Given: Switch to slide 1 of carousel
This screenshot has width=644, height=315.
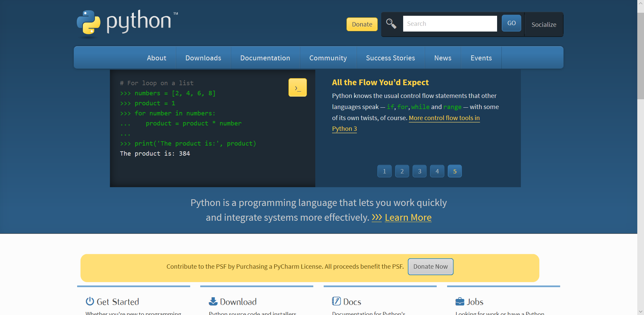Looking at the screenshot, I should click(384, 171).
